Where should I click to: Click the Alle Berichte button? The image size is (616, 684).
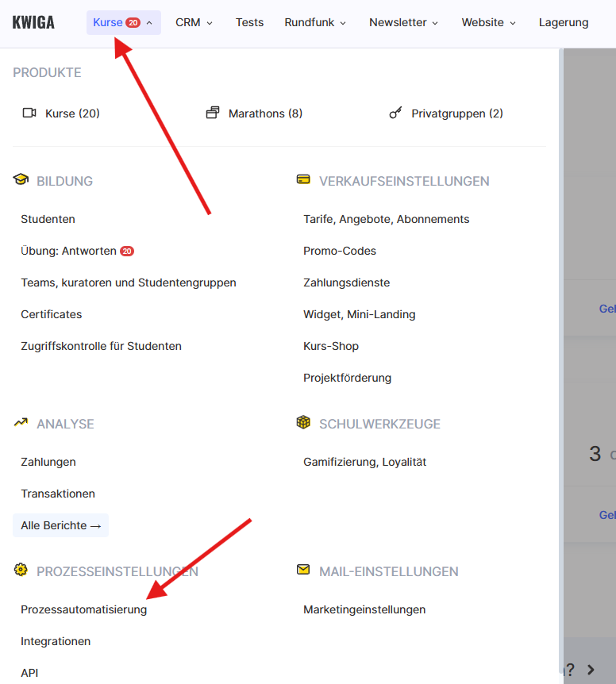point(61,525)
